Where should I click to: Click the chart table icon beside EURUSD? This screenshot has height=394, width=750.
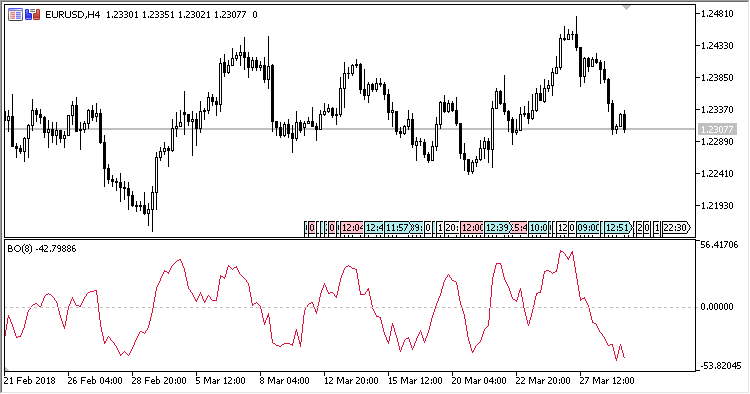tap(15, 15)
